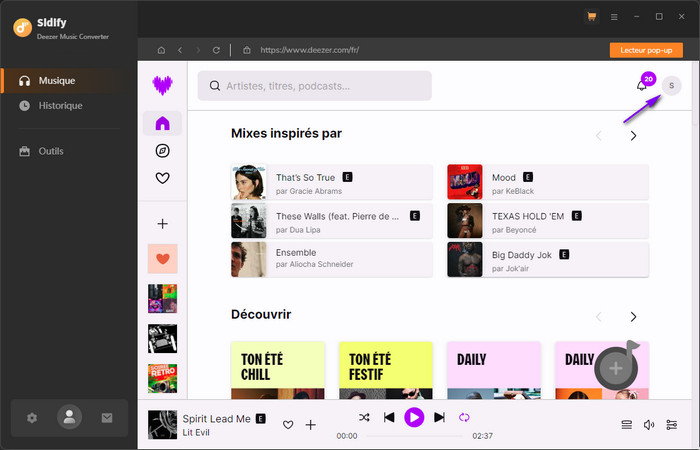Show next Découvrir playlists
This screenshot has height=450, width=700.
[633, 317]
